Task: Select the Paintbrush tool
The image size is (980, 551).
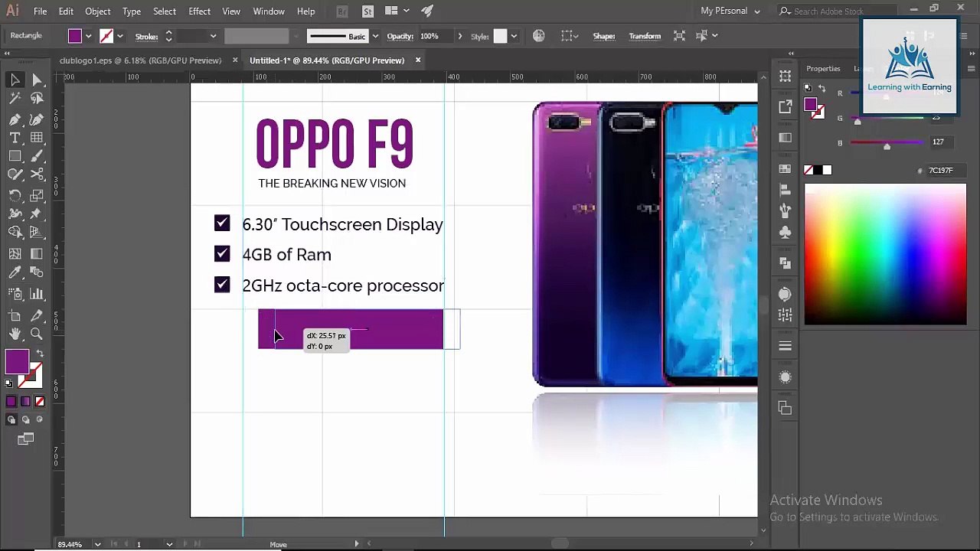Action: [37, 156]
